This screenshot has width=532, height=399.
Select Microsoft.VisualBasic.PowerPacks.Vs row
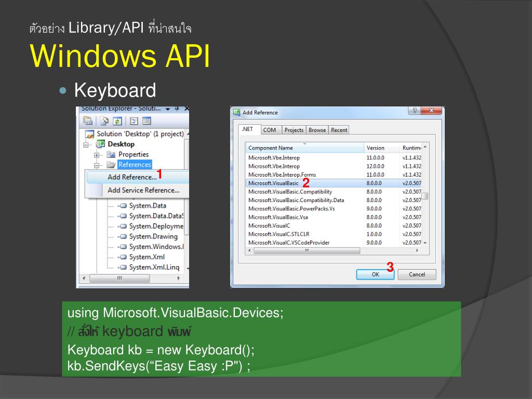[334, 209]
